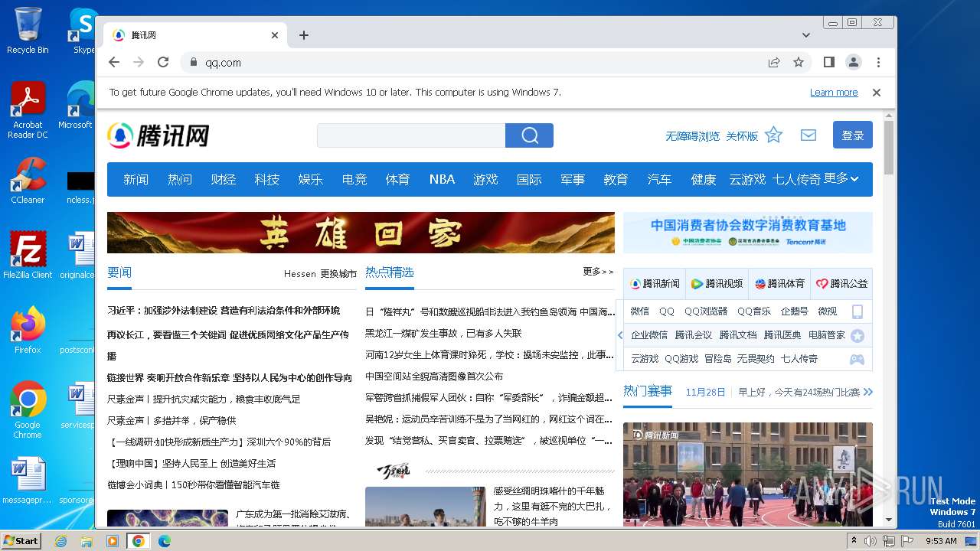Click 无障碍浏览 link
The image size is (980, 551).
click(692, 136)
